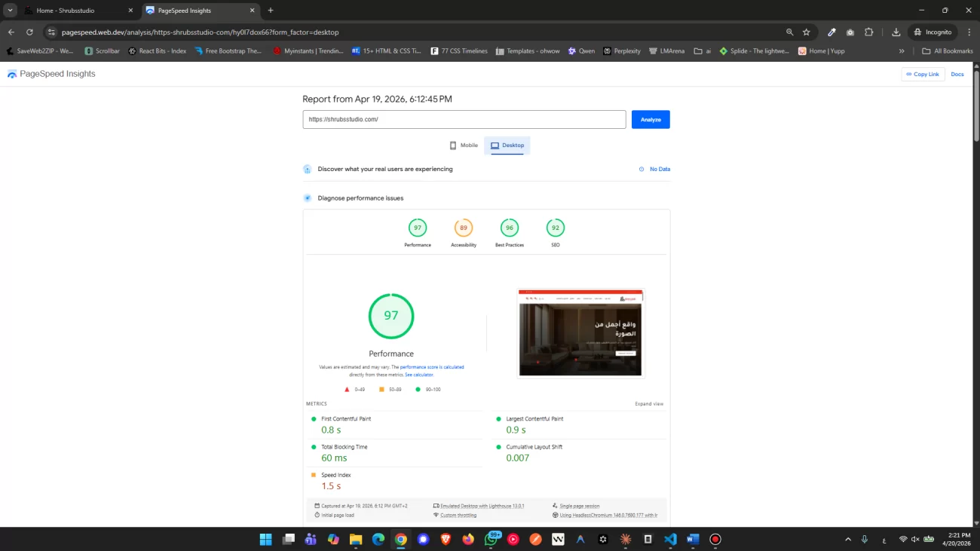Jump to the Best Practices score 96 gauge
Viewport: 980px width, 551px height.
coord(510,233)
